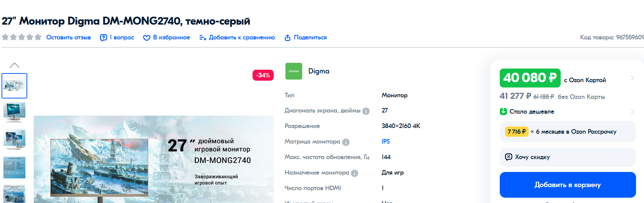The image size is (644, 203).
Task: Expand Ozon Card price details chevron
Action: point(632,78)
